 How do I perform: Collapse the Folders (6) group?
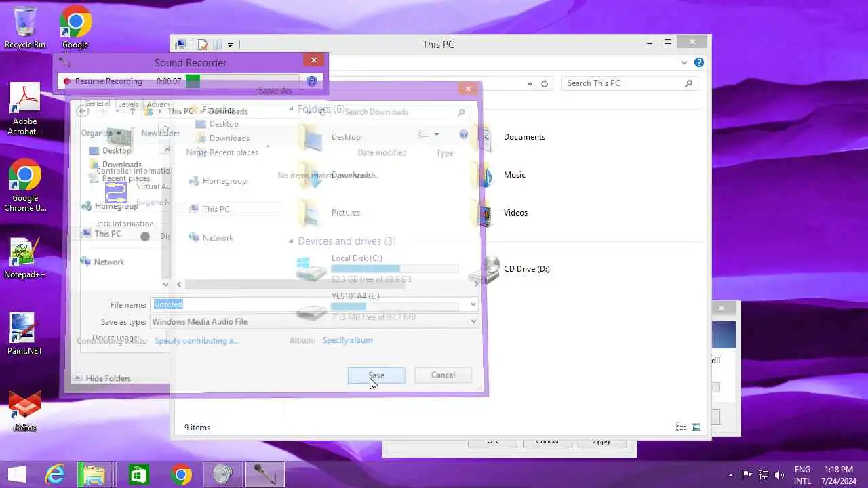pos(291,109)
